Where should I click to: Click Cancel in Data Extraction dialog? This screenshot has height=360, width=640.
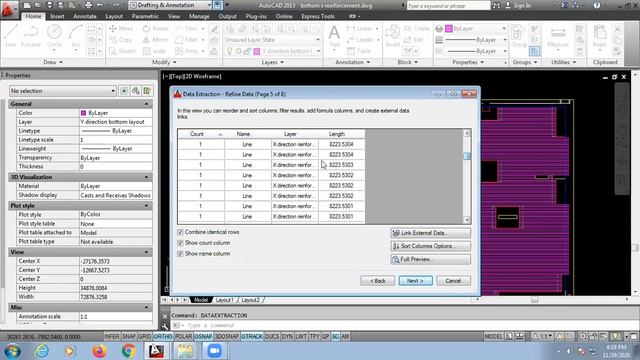453,281
